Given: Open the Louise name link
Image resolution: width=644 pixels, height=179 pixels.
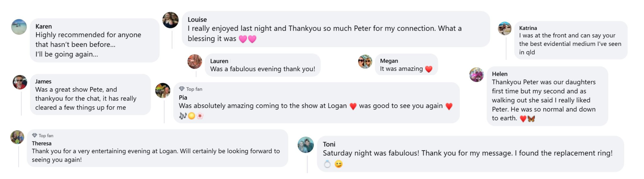Looking at the screenshot, I should pyautogui.click(x=197, y=20).
